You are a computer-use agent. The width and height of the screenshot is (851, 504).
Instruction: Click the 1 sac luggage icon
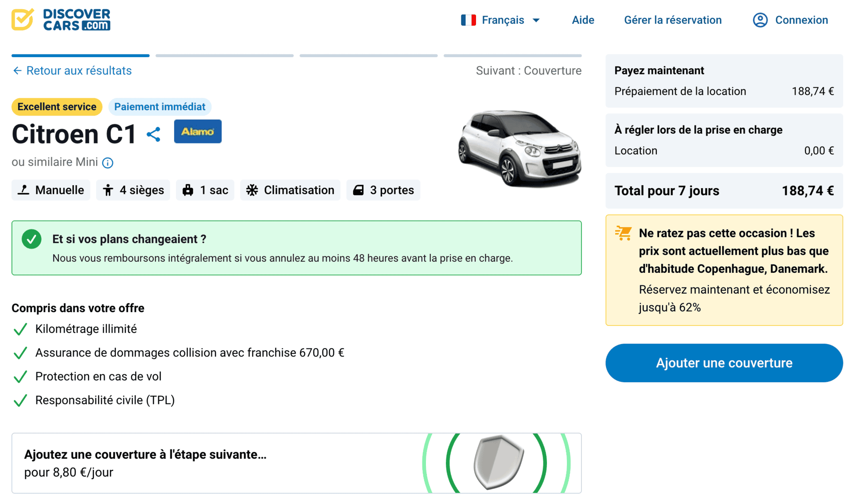coord(188,190)
